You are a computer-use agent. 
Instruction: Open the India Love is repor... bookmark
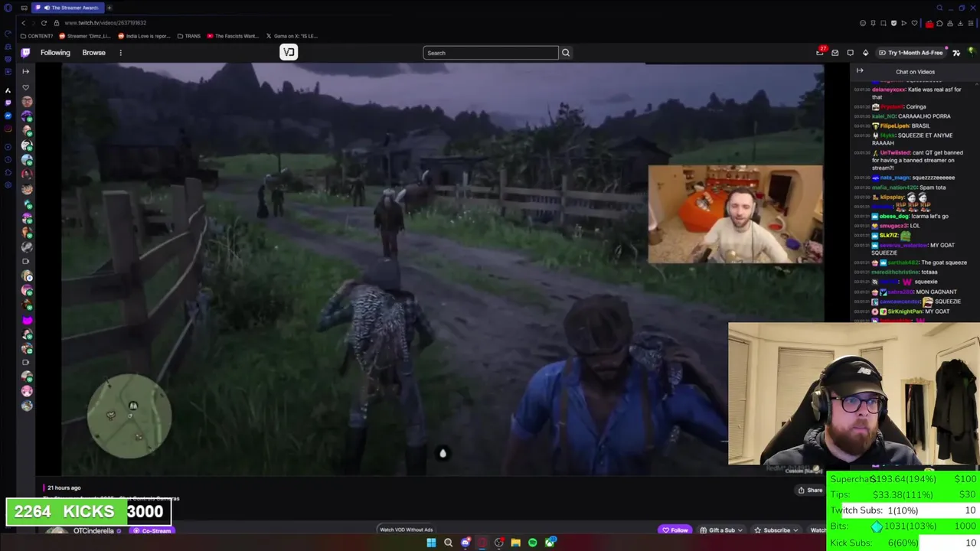145,36
